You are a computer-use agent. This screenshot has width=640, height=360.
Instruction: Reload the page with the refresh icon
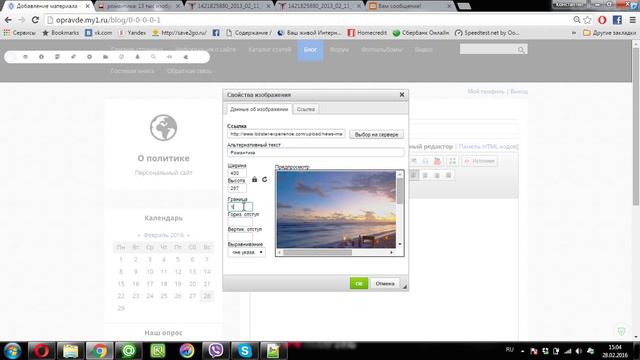pyautogui.click(x=36, y=20)
